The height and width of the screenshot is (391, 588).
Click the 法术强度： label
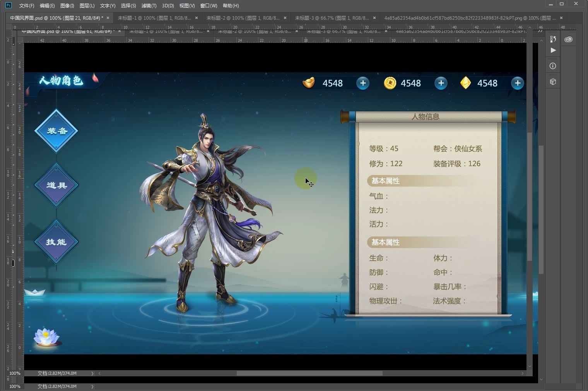(450, 301)
